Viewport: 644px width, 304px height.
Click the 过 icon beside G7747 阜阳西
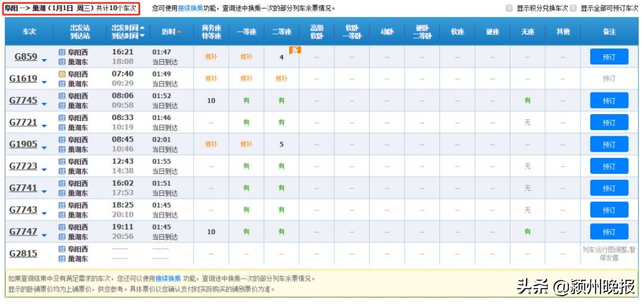[x=62, y=227]
